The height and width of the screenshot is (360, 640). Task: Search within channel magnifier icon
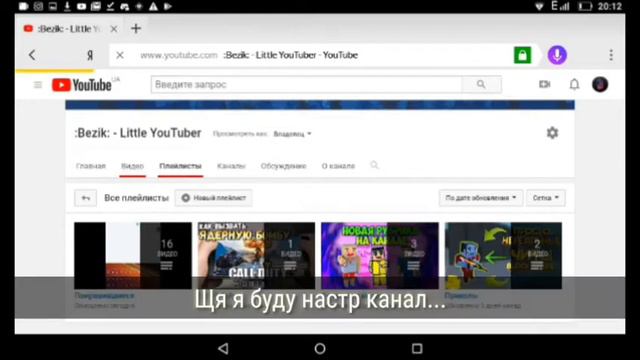coord(374,165)
